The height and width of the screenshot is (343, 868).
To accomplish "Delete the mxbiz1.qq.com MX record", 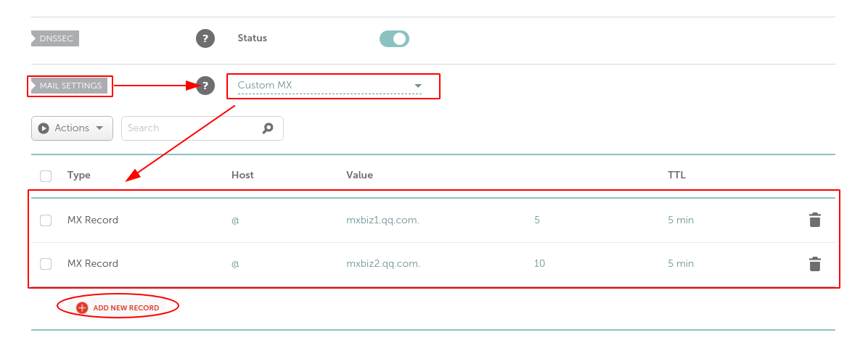I will [x=814, y=220].
